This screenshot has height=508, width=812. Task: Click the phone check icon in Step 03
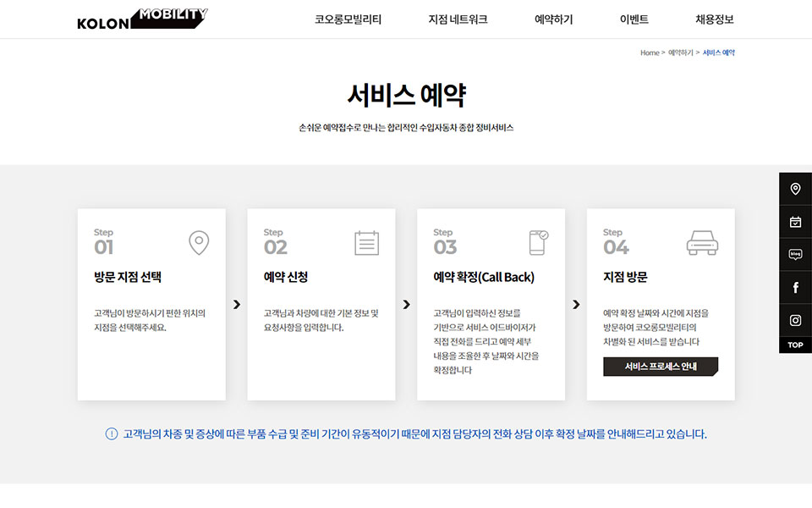(x=538, y=243)
